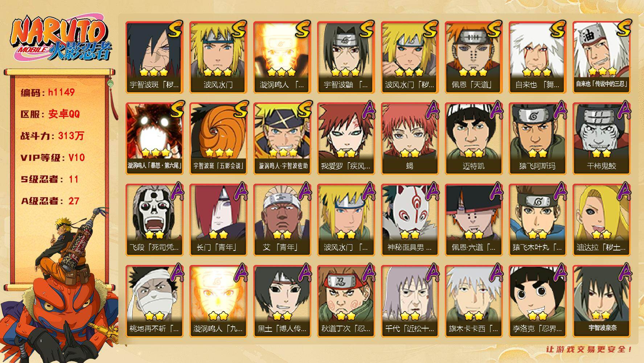The image size is (644, 363).
Task: Click the 战斗力 313万 power stat
Action: tap(52, 136)
